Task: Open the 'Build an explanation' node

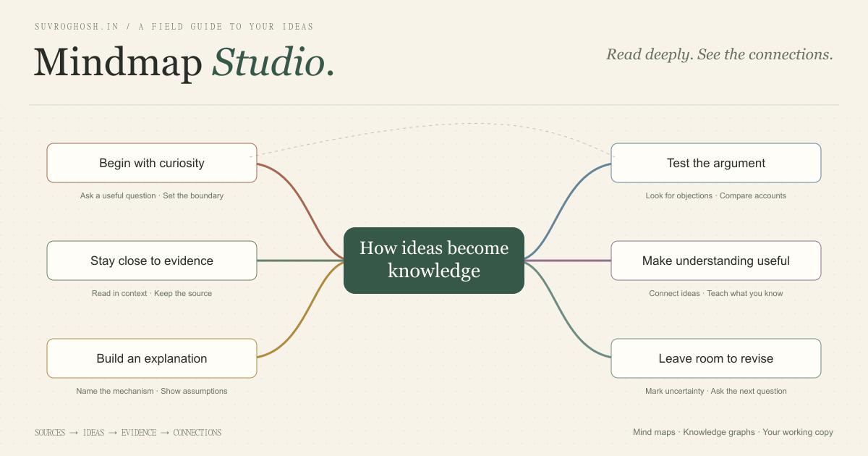Action: click(x=152, y=358)
